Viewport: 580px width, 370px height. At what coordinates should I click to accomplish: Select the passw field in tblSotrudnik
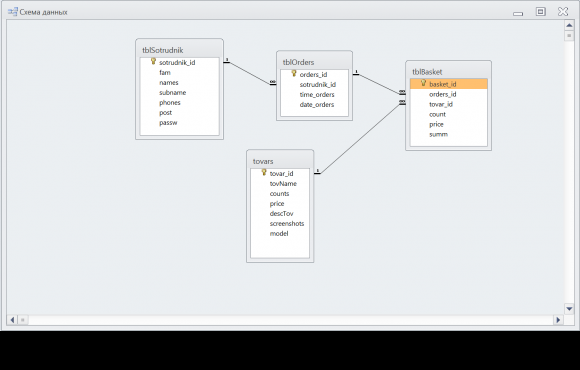(168, 122)
